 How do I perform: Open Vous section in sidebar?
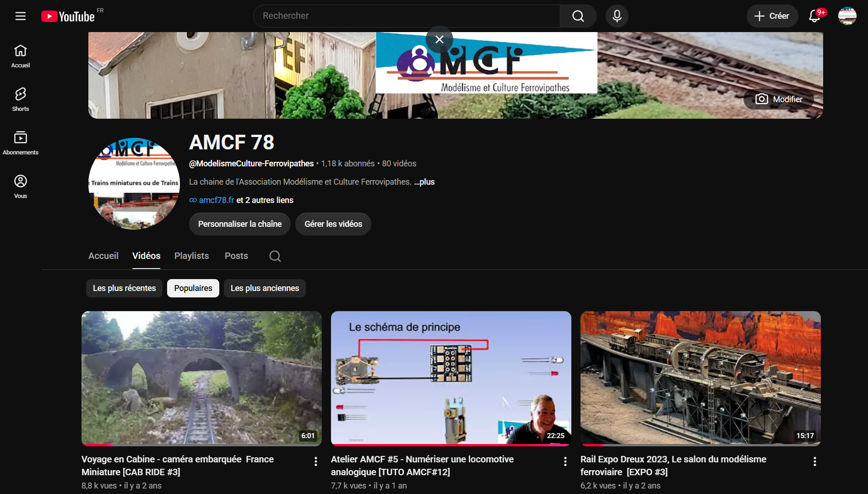coord(21,187)
